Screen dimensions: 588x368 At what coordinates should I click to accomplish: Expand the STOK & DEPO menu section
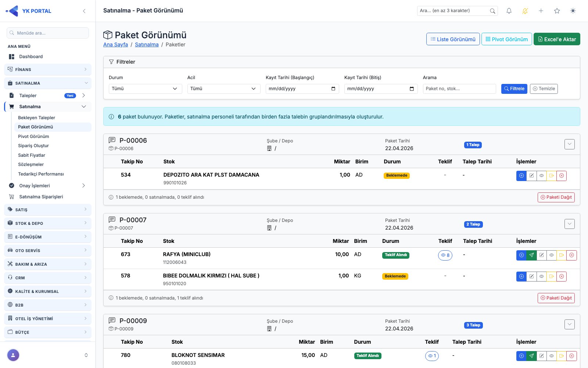(48, 223)
